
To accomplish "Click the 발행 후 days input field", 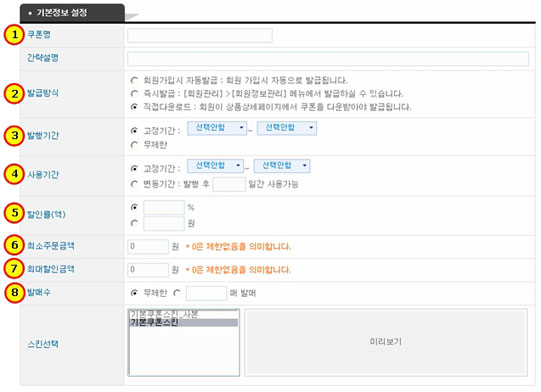I will 229,184.
